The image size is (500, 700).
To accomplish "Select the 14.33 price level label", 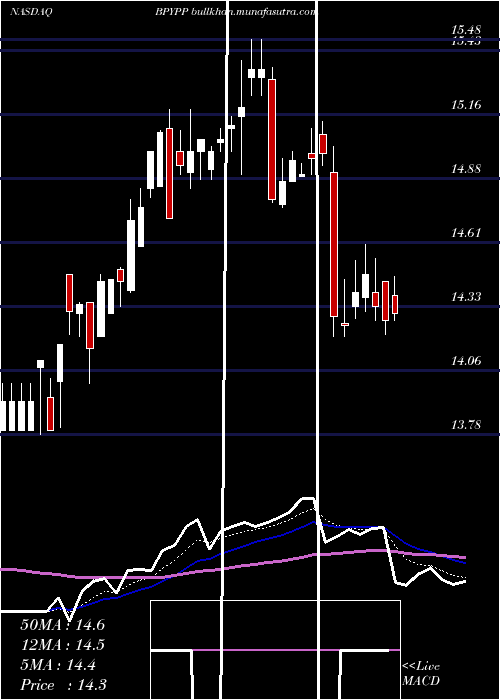I will click(x=466, y=296).
